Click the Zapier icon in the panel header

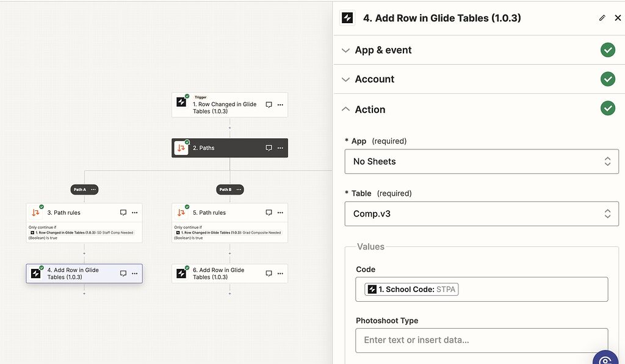[347, 18]
